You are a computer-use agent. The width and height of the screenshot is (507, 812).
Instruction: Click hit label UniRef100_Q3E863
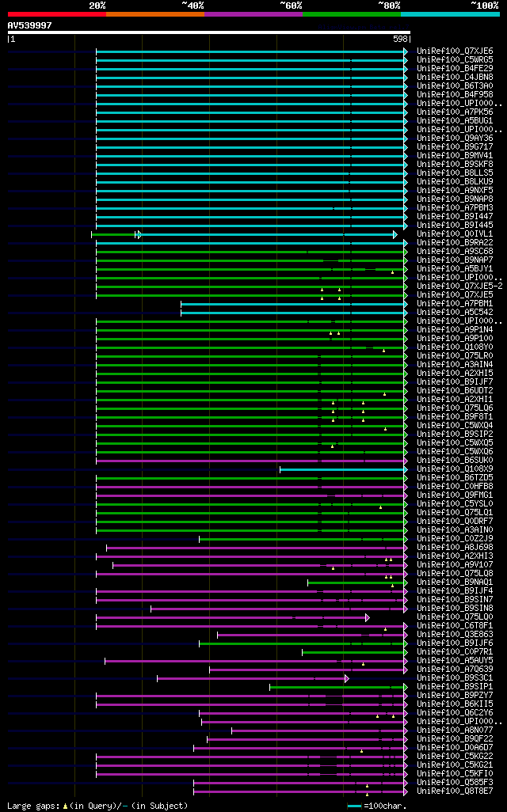pos(456,635)
